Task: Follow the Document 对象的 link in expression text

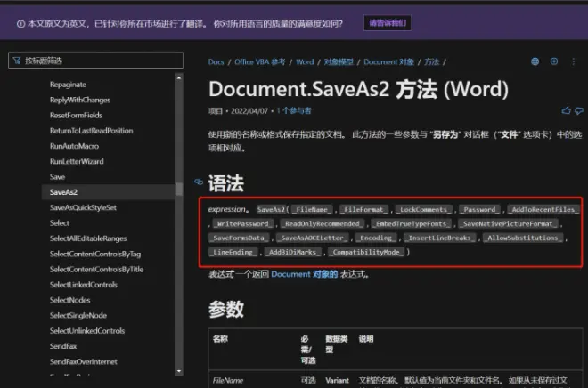Action: click(x=305, y=274)
